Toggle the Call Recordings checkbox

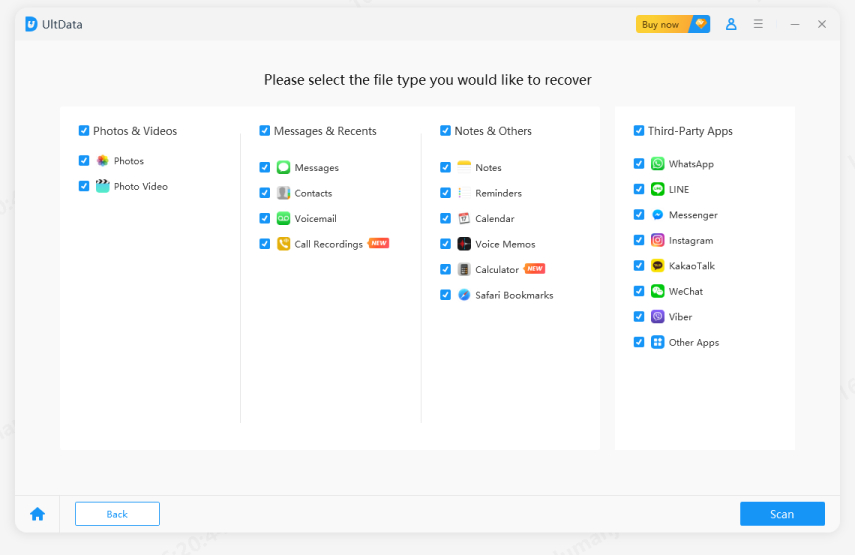pyautogui.click(x=264, y=244)
